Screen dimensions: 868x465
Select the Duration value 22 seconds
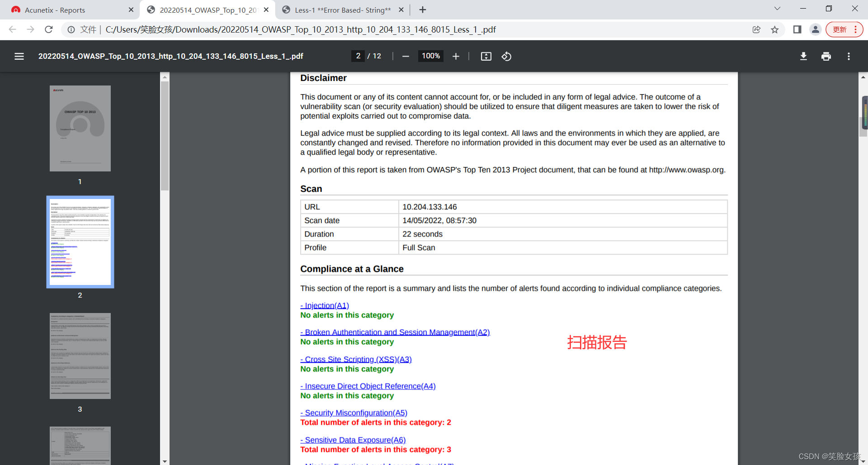pos(422,234)
